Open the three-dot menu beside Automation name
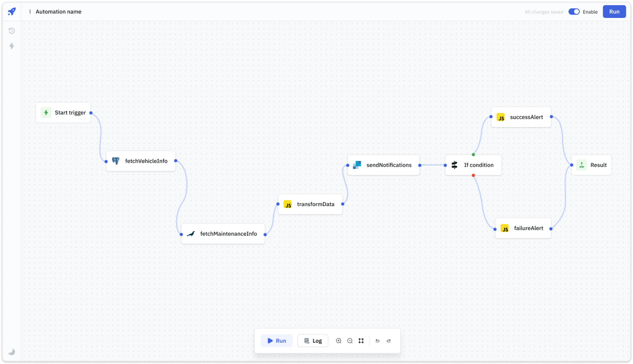This screenshot has height=364, width=633. (30, 11)
